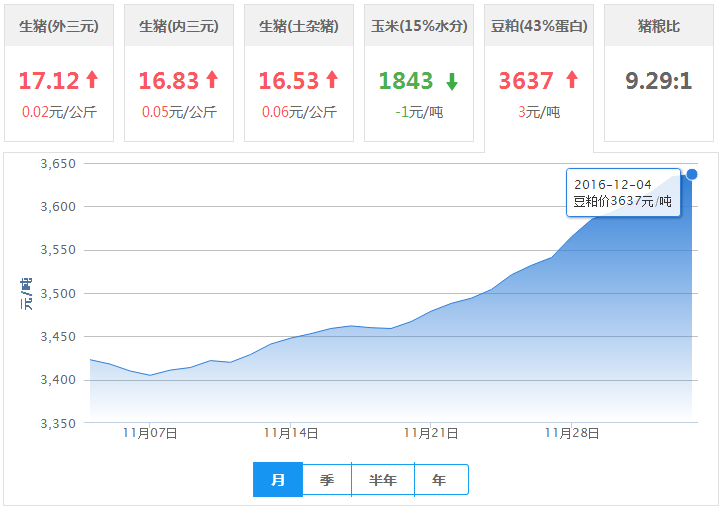The width and height of the screenshot is (725, 513).
Task: Click the -1元/吨 change text
Action: [x=419, y=112]
